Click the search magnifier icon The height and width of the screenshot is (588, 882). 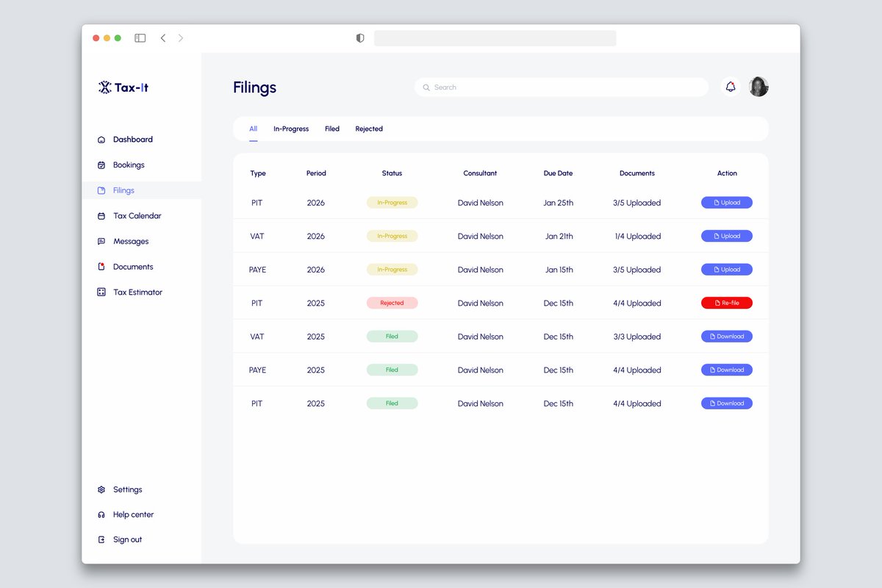point(426,87)
